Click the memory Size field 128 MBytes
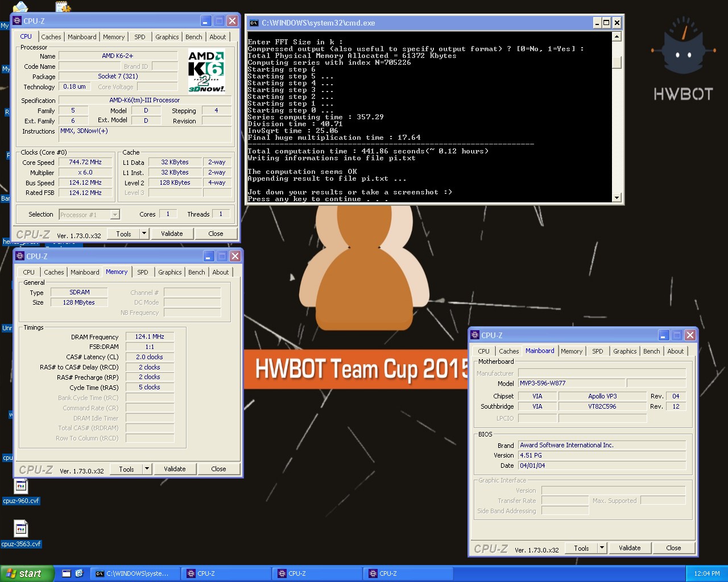 (80, 302)
